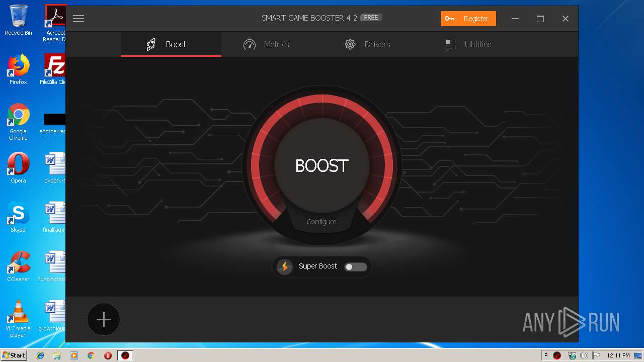Select the Recycle Bin desktop icon
Image resolution: width=644 pixels, height=362 pixels.
[x=18, y=21]
